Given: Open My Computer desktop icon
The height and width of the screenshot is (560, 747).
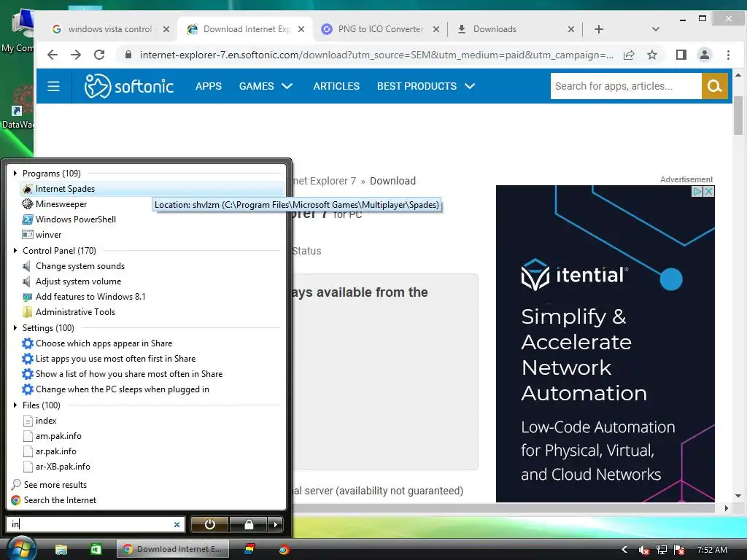Looking at the screenshot, I should 18,29.
